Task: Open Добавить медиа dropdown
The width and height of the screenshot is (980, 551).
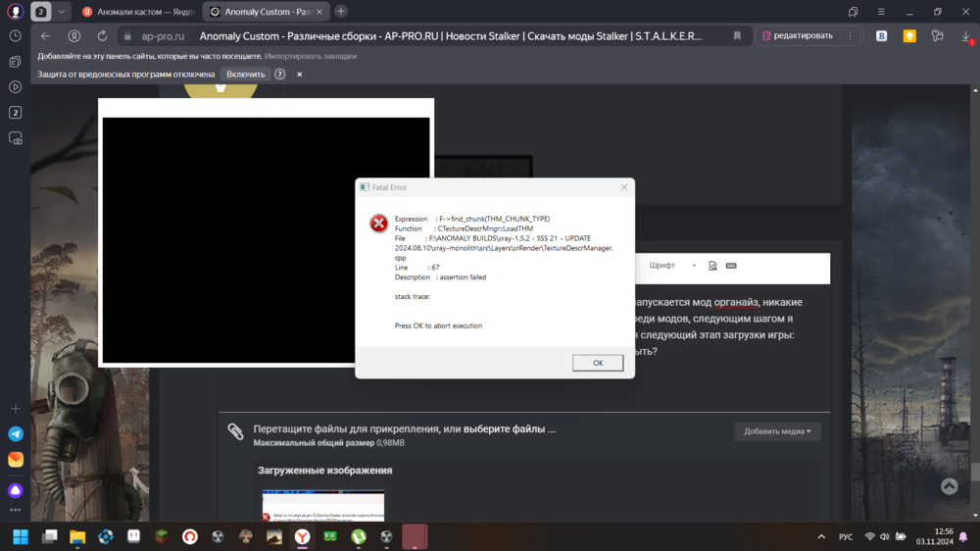Action: click(x=777, y=431)
